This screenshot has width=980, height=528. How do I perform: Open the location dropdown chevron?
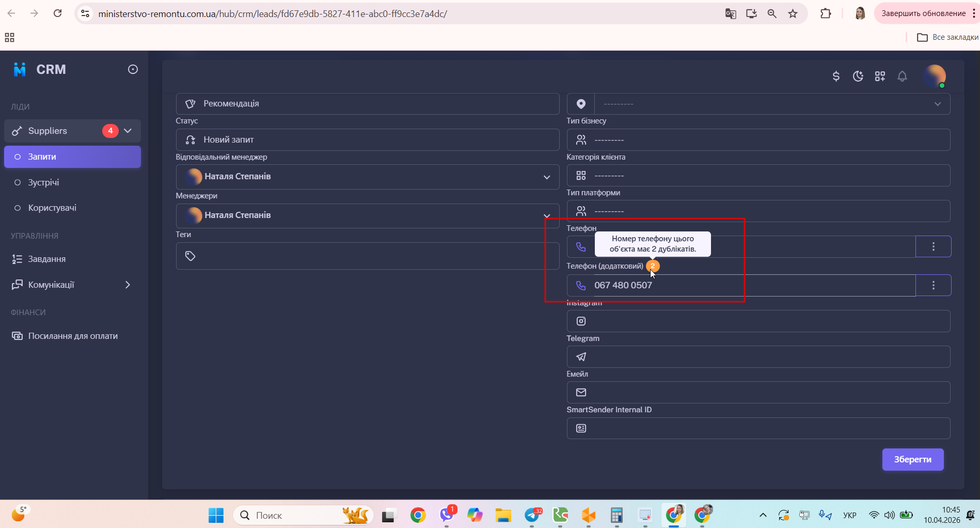[x=938, y=104]
